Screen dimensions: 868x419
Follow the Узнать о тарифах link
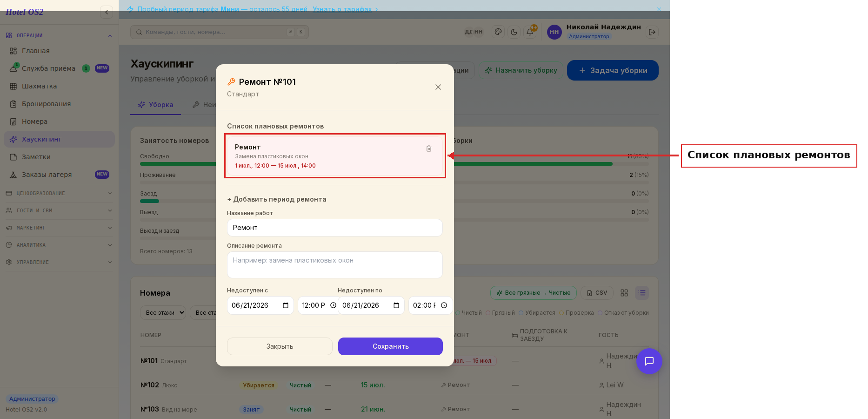tap(345, 9)
